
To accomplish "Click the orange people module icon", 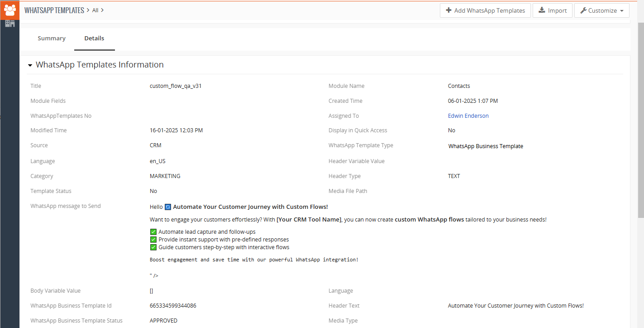I will 10,10.
